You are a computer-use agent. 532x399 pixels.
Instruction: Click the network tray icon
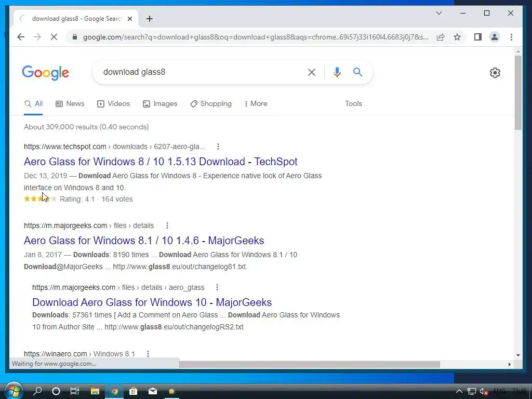[472, 392]
